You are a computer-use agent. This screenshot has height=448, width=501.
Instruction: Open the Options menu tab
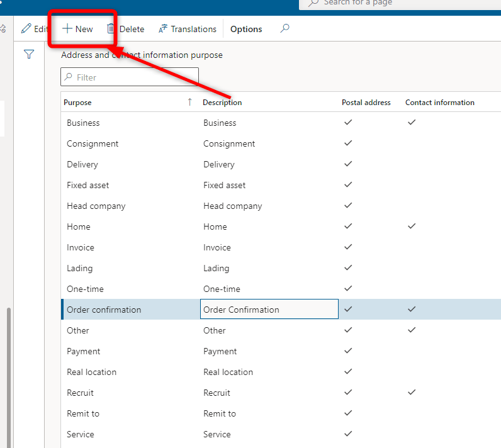[246, 29]
